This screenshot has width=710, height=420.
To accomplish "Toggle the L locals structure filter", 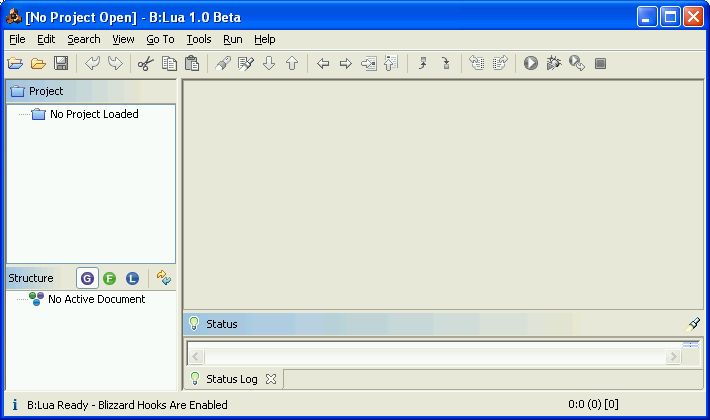I will pyautogui.click(x=132, y=278).
